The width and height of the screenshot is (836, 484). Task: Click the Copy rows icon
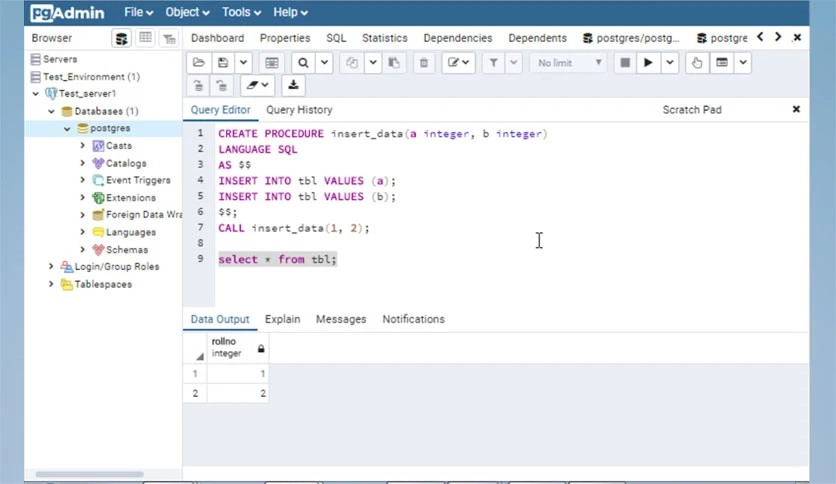point(351,63)
